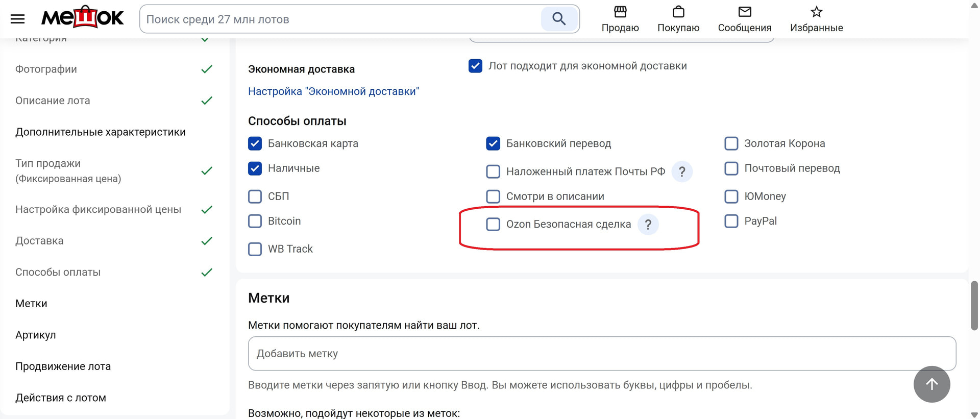
Task: Click help icon next to Ozon Безопасная сделка
Action: (x=648, y=225)
